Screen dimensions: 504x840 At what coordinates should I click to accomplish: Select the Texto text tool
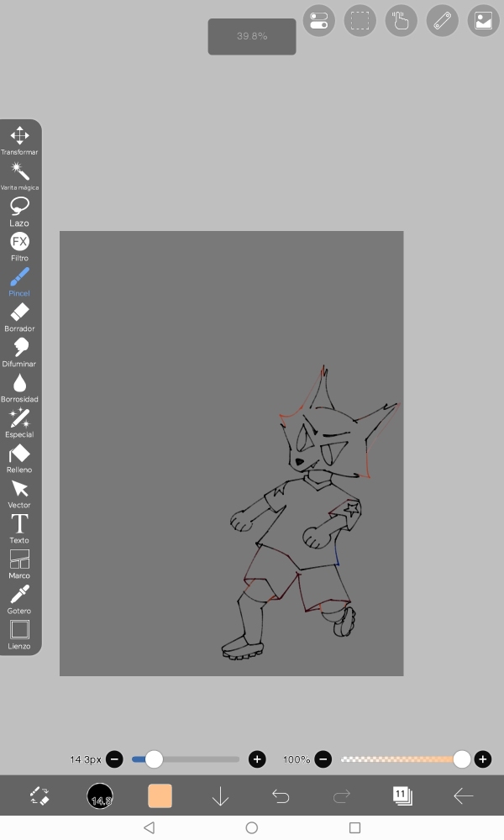coord(19,529)
